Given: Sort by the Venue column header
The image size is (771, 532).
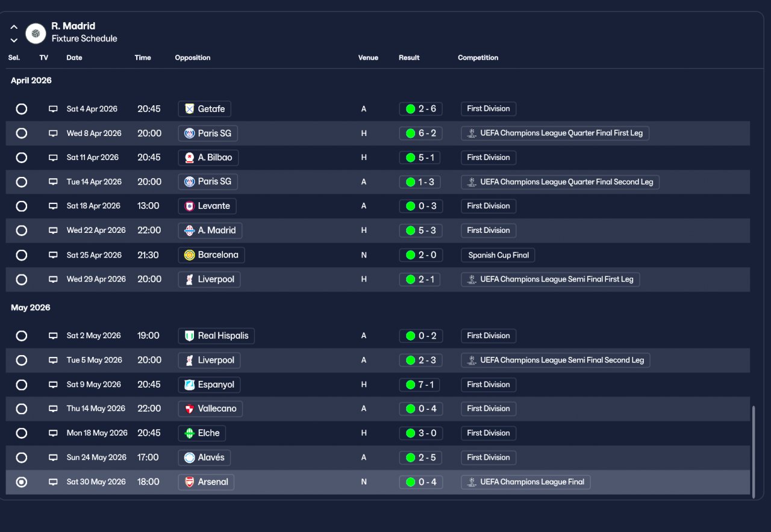Looking at the screenshot, I should tap(368, 58).
